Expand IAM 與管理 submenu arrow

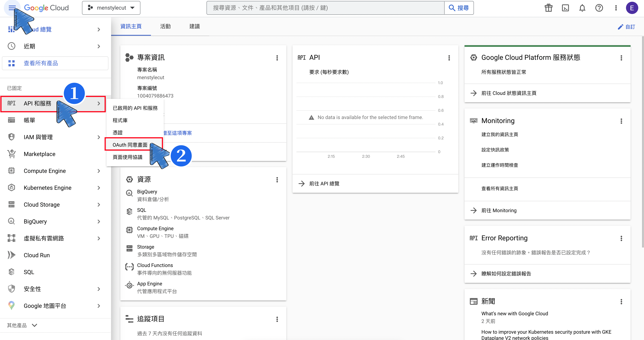click(99, 137)
